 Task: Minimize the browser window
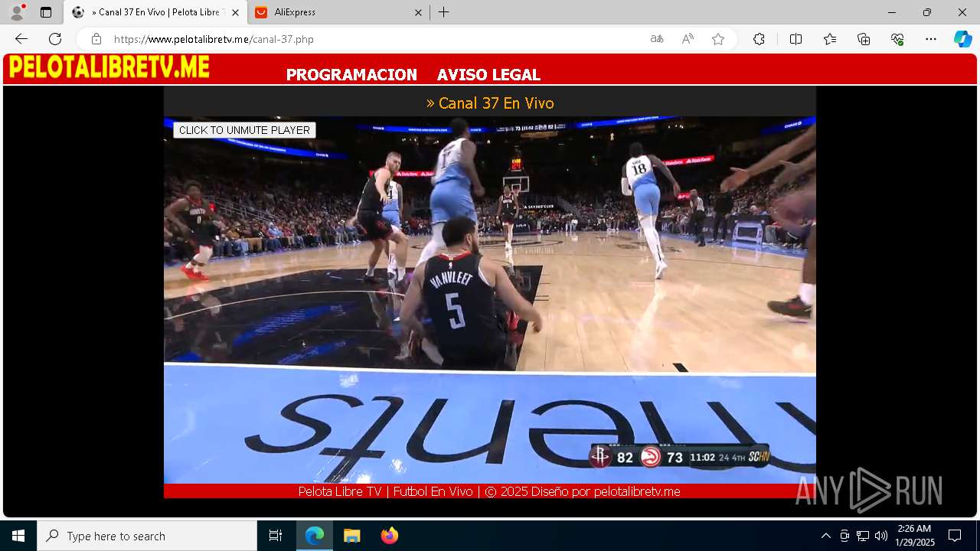point(892,12)
